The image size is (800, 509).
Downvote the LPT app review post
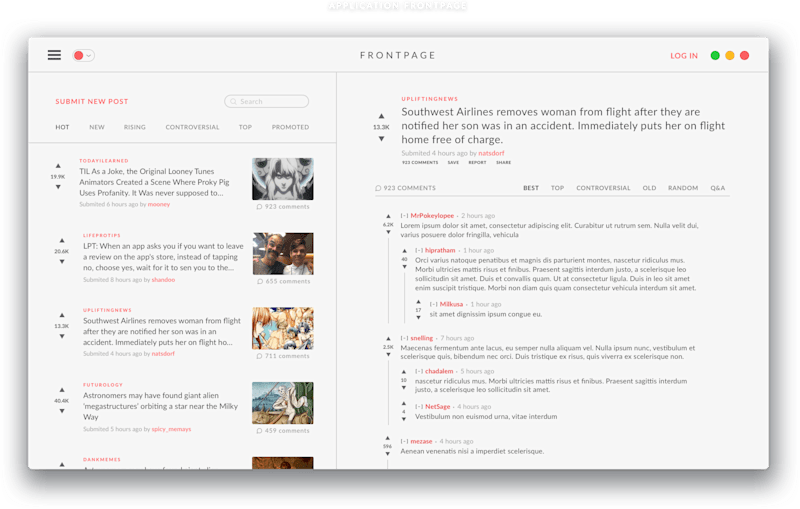(62, 262)
